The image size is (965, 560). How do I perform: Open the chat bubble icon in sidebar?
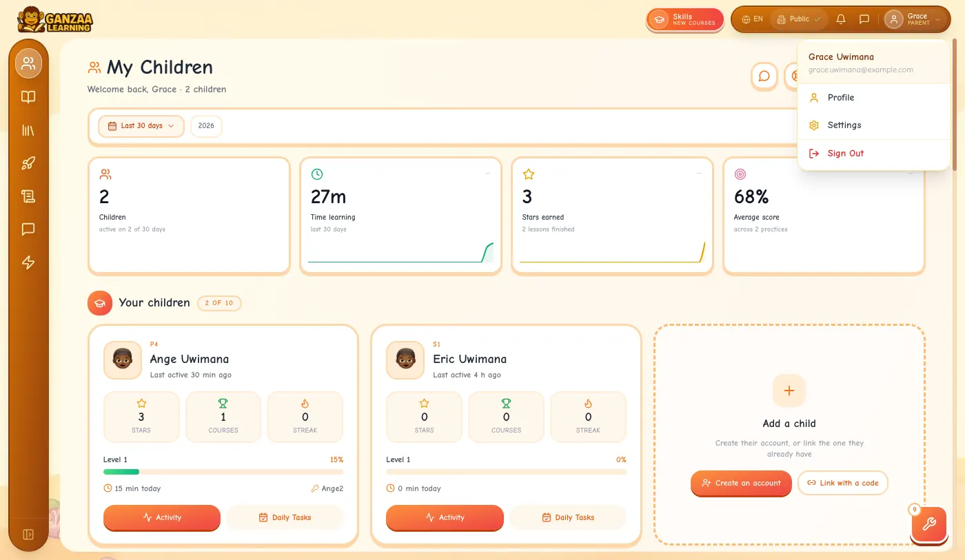(x=28, y=229)
